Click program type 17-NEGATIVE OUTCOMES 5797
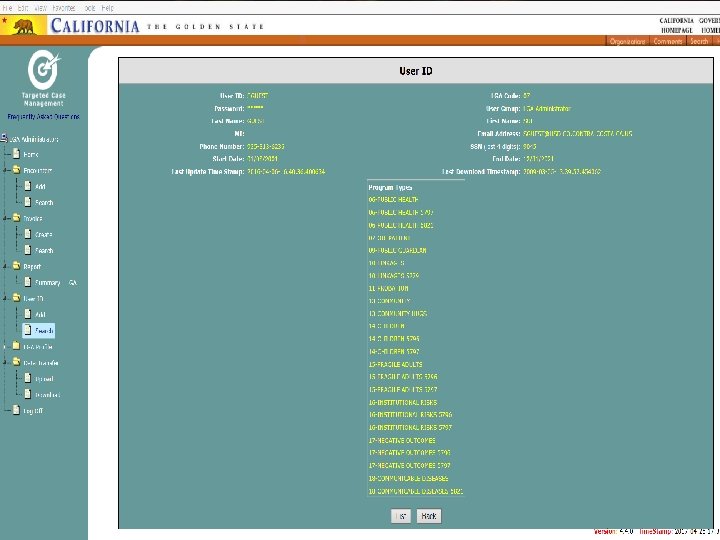This screenshot has width=720, height=540. (x=410, y=466)
